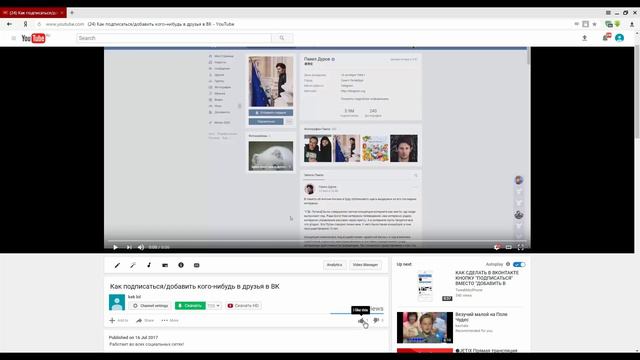Screen dimensions: 640x360
Task: Enter fullscreen mode
Action: (x=520, y=247)
